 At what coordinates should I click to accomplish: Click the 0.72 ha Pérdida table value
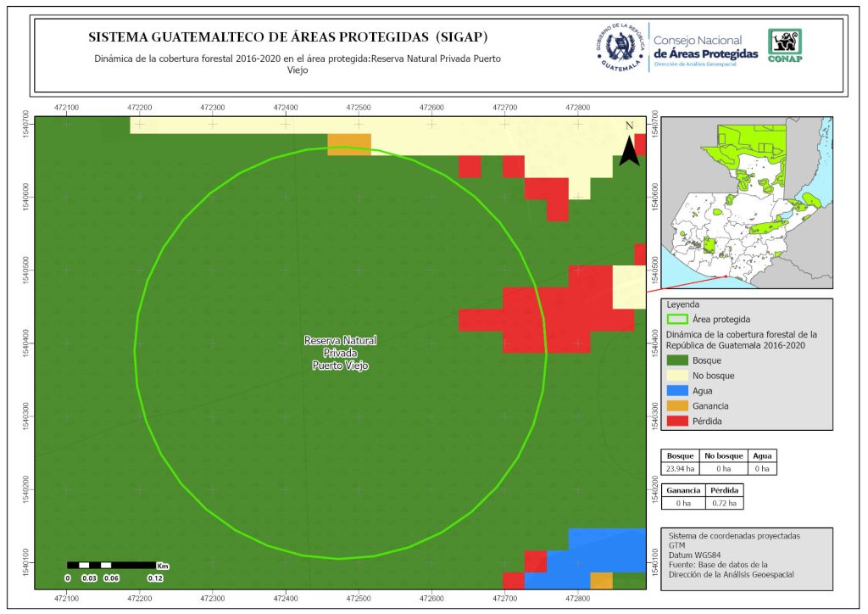[726, 503]
